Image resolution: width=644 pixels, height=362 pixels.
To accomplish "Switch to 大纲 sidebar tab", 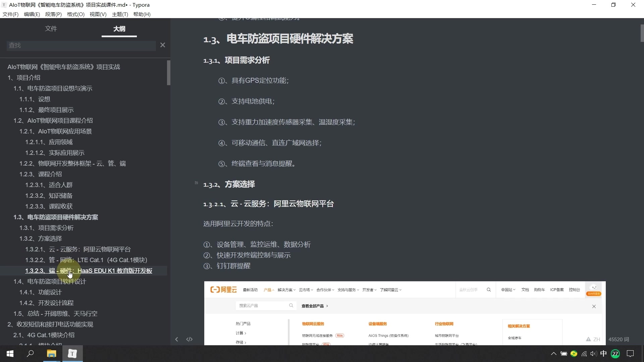I will (x=119, y=29).
